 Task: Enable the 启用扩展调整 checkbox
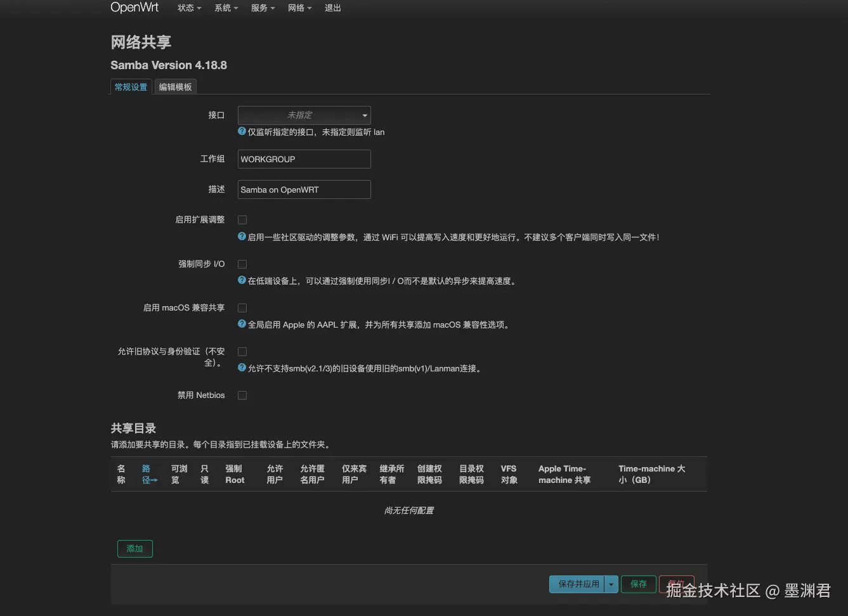242,220
